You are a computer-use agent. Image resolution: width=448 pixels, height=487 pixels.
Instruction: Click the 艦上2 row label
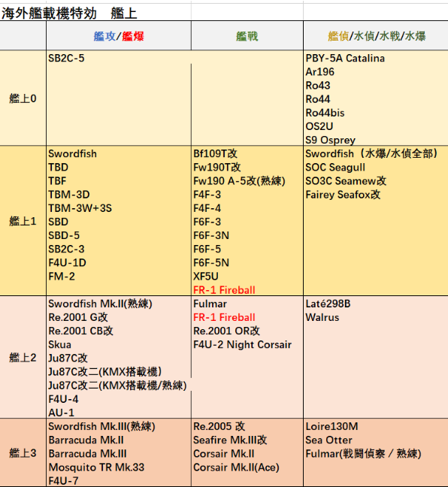23,358
